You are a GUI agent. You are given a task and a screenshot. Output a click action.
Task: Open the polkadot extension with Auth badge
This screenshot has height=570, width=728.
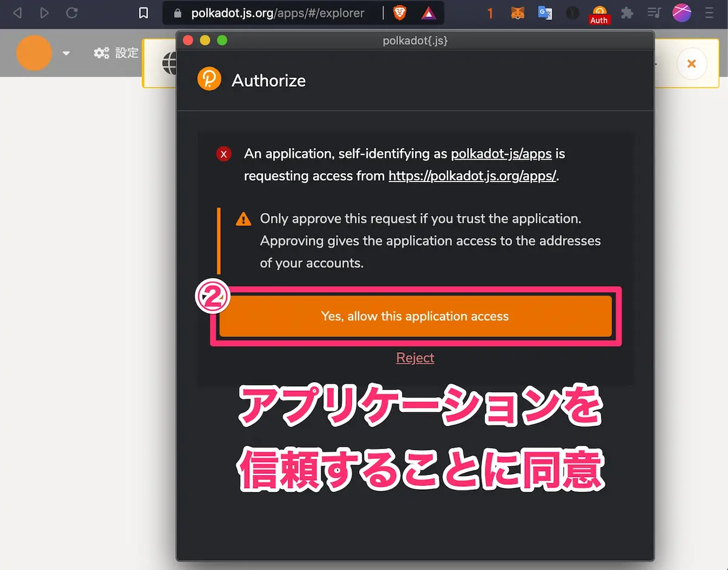click(599, 14)
